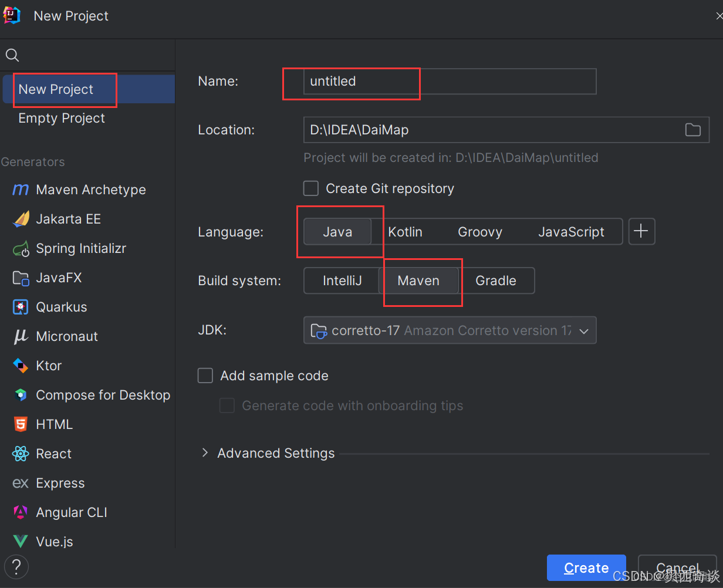The image size is (723, 588).
Task: Click the search magnifier icon
Action: click(12, 55)
